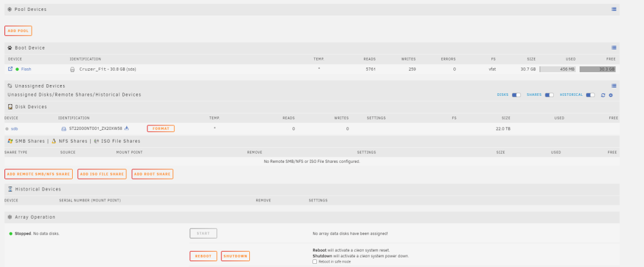This screenshot has height=267, width=644.
Task: Click the 30.3 GB free space bar
Action: point(598,69)
